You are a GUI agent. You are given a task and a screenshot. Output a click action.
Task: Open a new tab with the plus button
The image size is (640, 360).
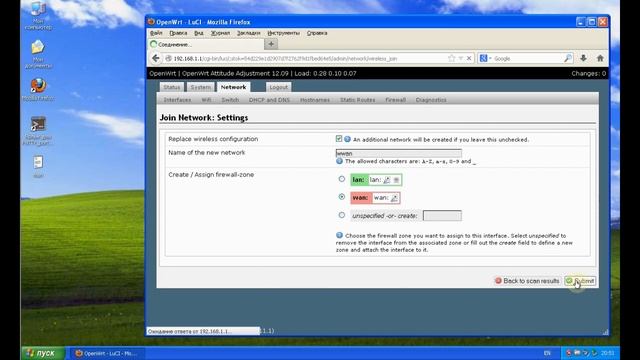(271, 44)
